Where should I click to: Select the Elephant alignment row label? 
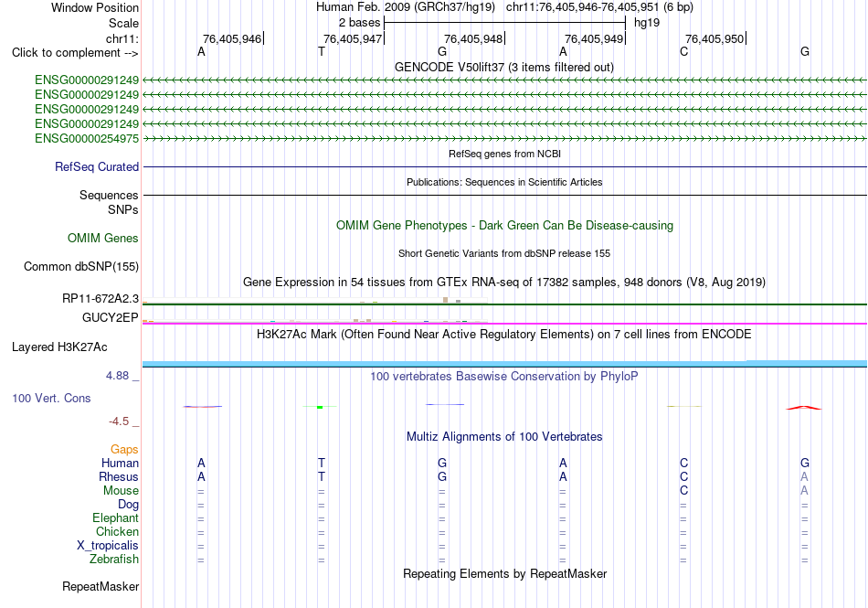(x=115, y=517)
